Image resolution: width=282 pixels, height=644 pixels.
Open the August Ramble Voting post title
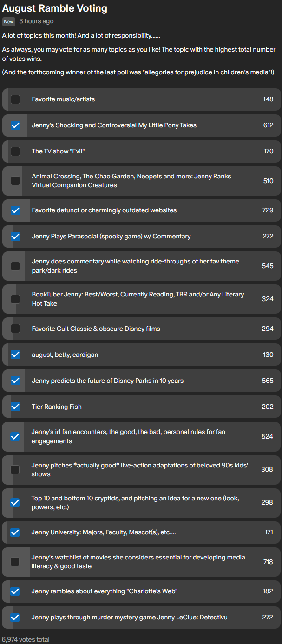(x=55, y=8)
